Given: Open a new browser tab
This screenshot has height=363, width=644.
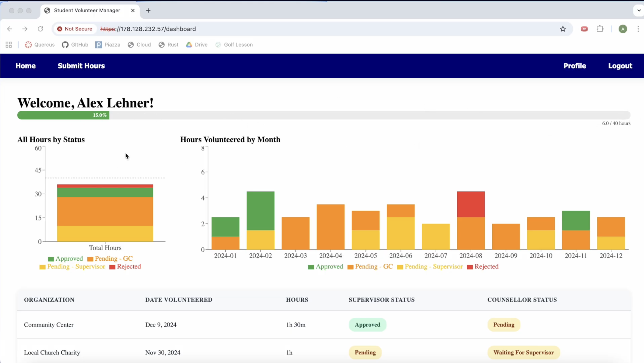Looking at the screenshot, I should tap(148, 10).
